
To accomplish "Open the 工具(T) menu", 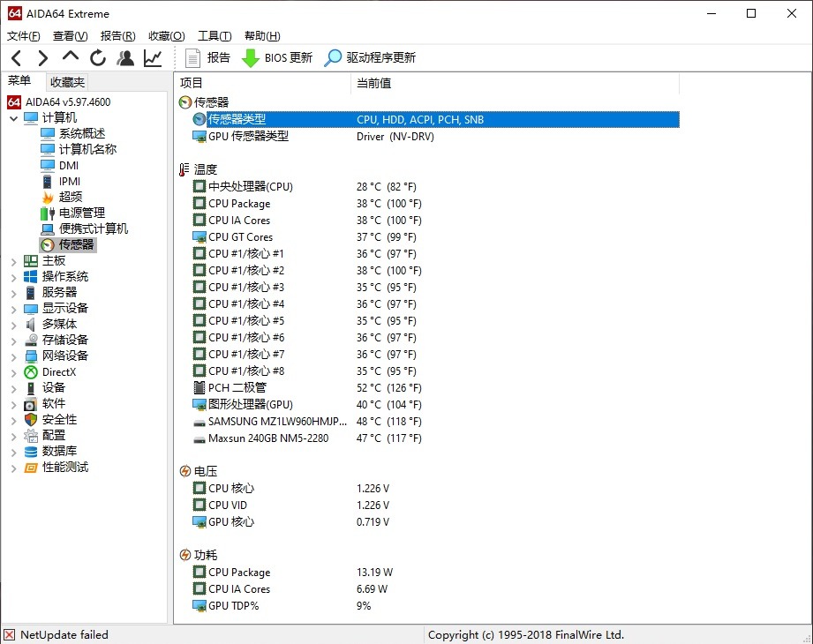I will (215, 36).
